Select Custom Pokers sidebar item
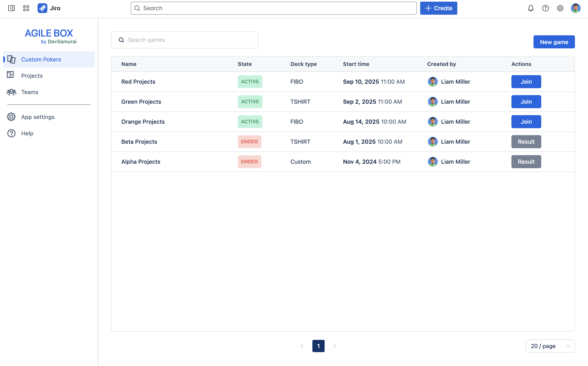 tap(41, 60)
